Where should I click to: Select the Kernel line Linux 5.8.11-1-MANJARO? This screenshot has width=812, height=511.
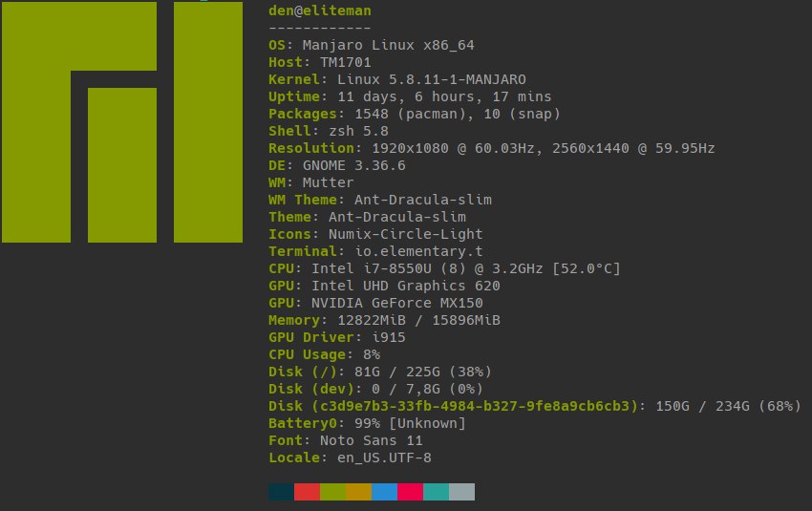point(396,79)
